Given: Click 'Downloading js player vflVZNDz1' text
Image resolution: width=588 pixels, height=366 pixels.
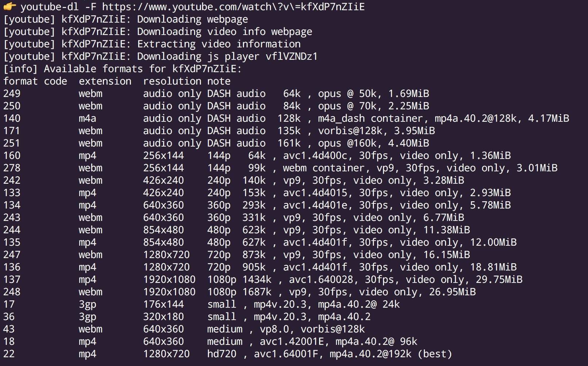Looking at the screenshot, I should coord(227,57).
